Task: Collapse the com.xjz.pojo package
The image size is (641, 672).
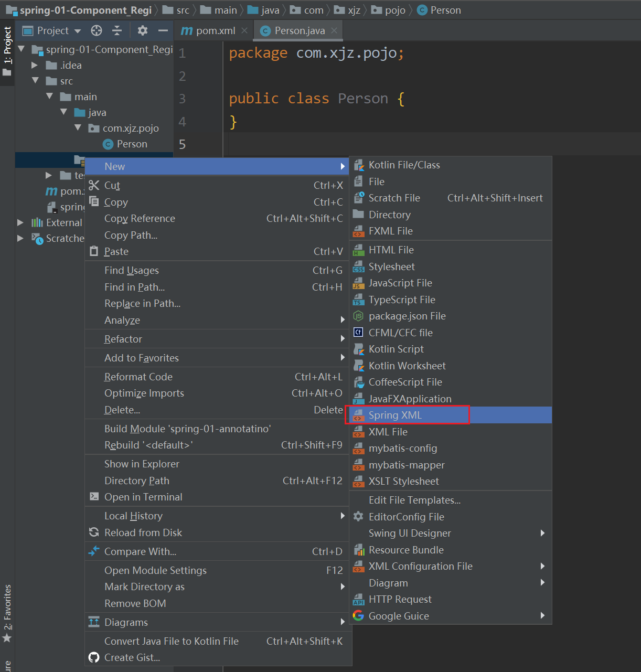Action: pyautogui.click(x=78, y=128)
